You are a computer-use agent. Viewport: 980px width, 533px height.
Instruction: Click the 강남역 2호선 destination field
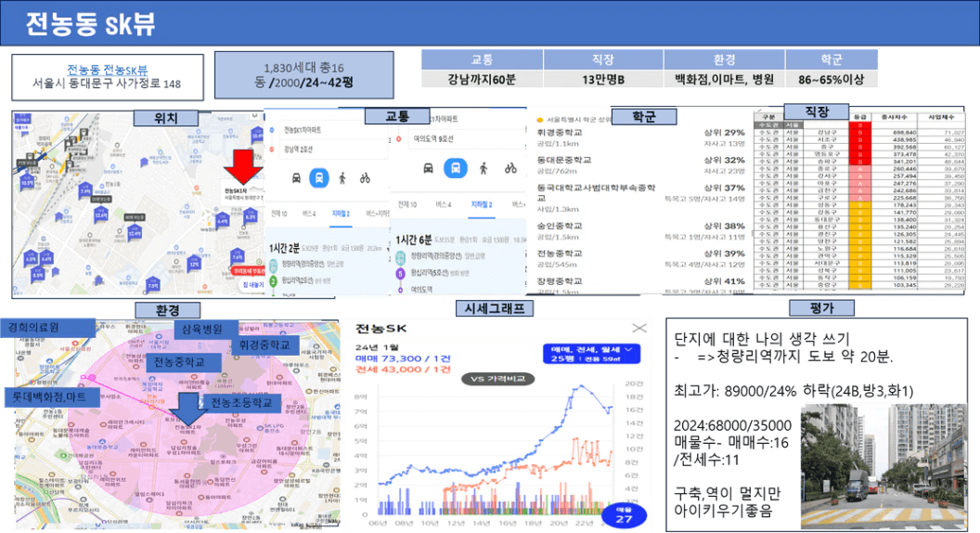332,149
